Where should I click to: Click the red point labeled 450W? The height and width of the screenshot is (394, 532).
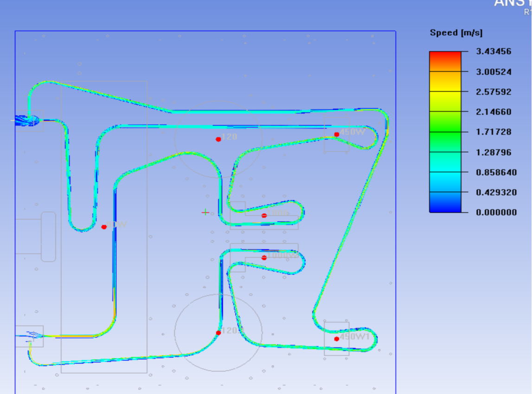pos(337,135)
